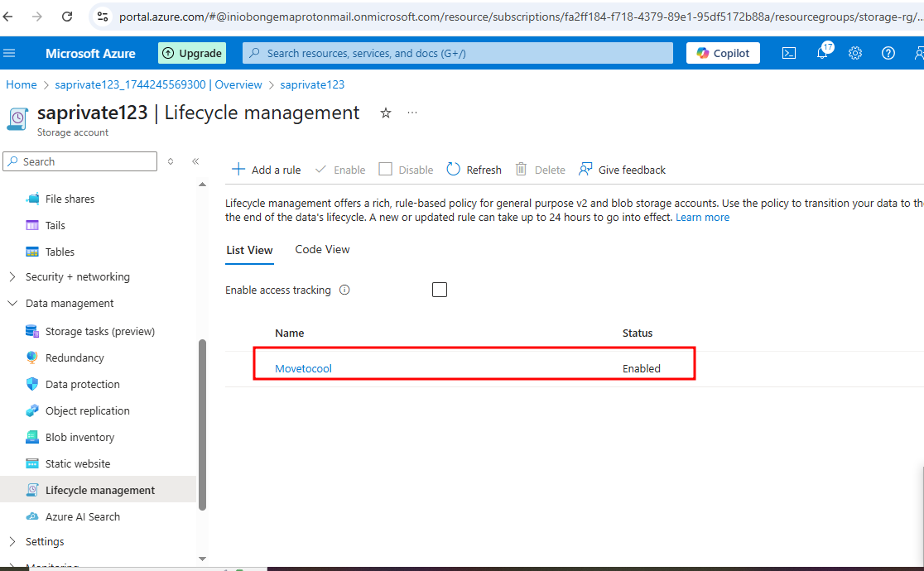
Task: Click Give feedback in the toolbar
Action: click(x=623, y=170)
